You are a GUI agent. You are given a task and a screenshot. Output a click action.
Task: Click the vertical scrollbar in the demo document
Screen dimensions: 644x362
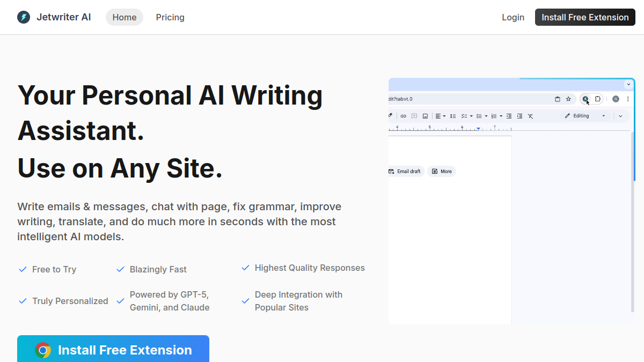pos(633,221)
